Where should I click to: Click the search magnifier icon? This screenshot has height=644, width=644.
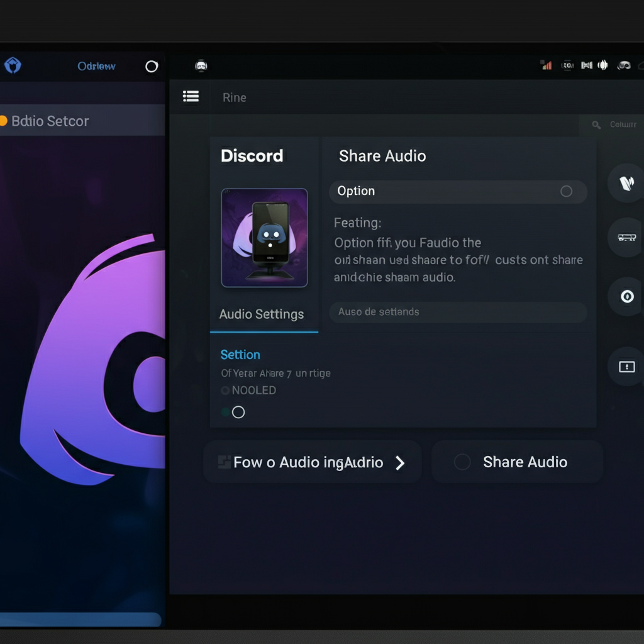tap(596, 125)
